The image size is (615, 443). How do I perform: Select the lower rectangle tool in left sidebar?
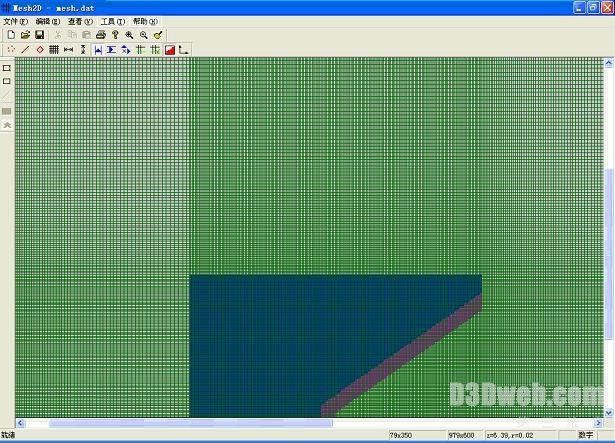point(7,81)
